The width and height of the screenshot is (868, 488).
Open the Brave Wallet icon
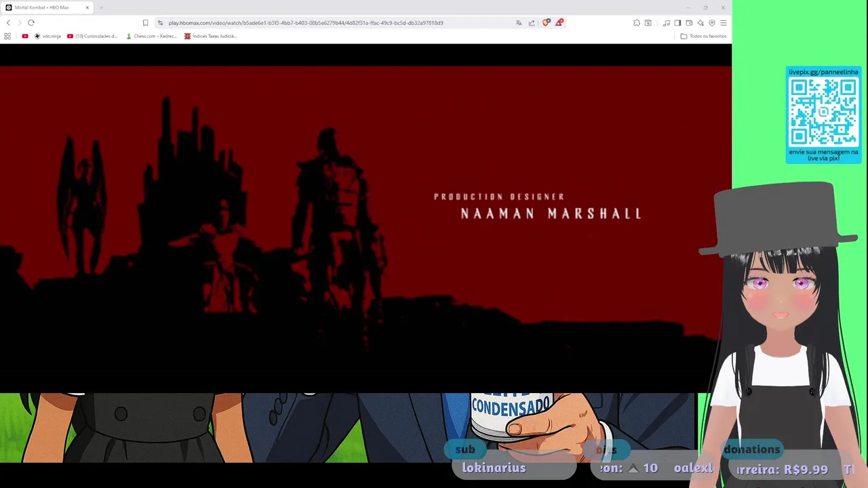pos(689,22)
